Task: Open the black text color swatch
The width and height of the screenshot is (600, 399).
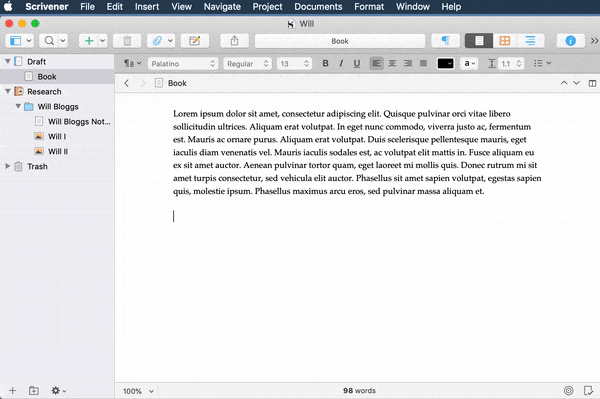Action: [x=445, y=64]
